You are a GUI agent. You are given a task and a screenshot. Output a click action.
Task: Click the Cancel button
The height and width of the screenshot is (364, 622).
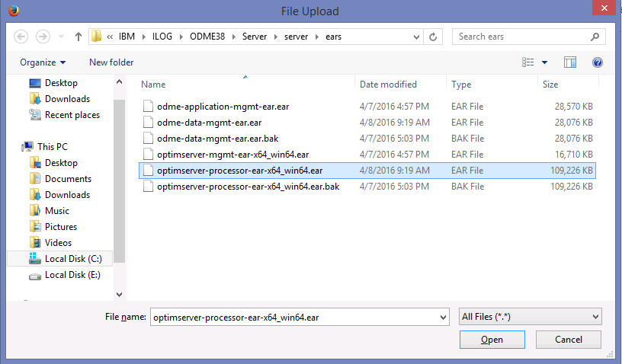[x=569, y=340]
